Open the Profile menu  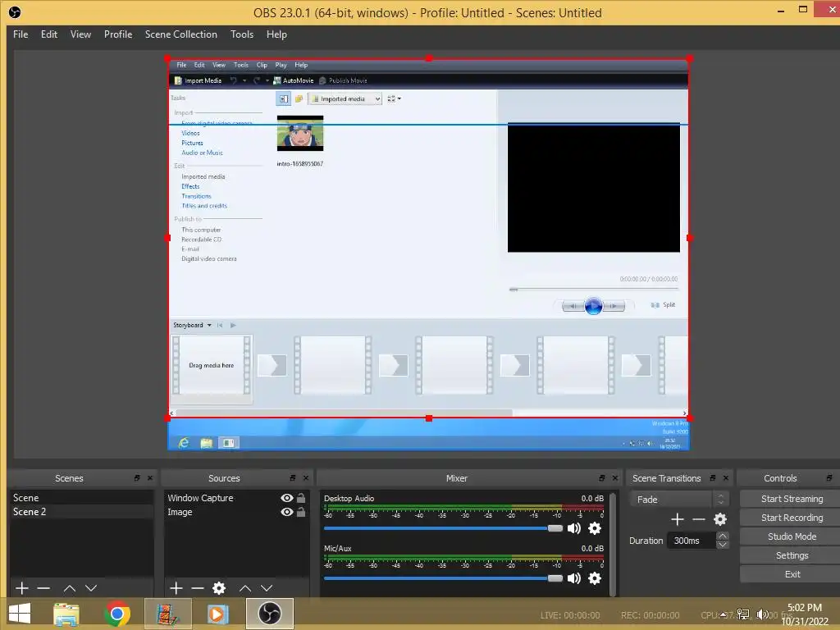click(x=118, y=34)
